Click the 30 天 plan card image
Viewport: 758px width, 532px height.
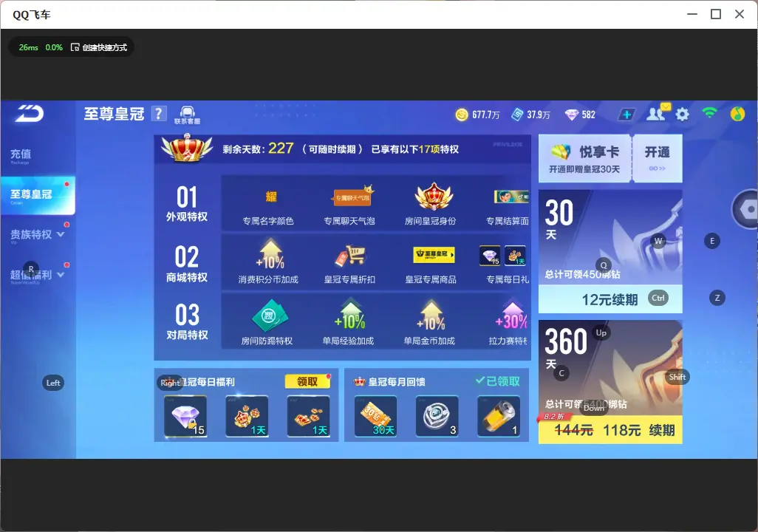(610, 237)
